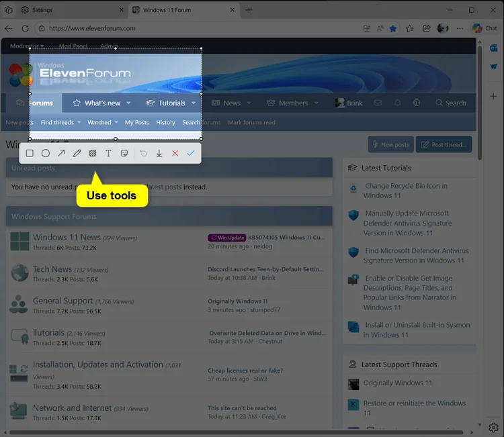Select the ellipse drawing tool
This screenshot has width=504, height=437.
tap(46, 154)
